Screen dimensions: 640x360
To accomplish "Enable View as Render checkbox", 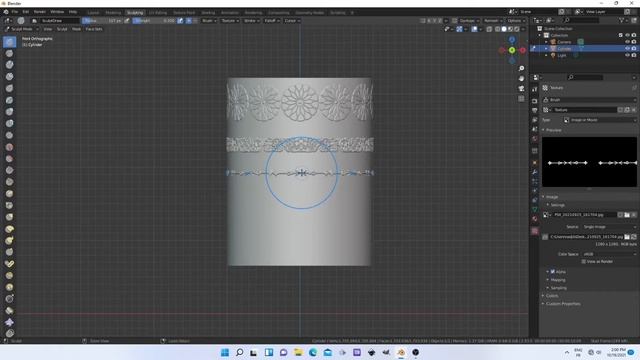I will (584, 261).
